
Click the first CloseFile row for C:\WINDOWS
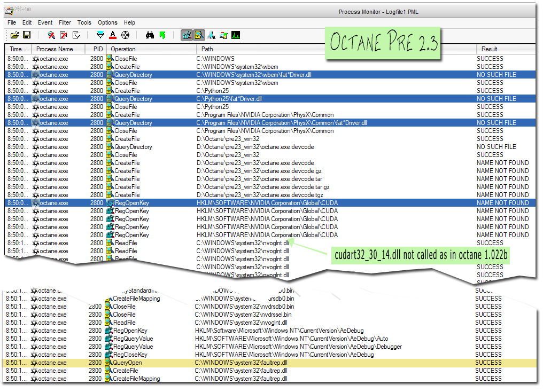coord(270,58)
